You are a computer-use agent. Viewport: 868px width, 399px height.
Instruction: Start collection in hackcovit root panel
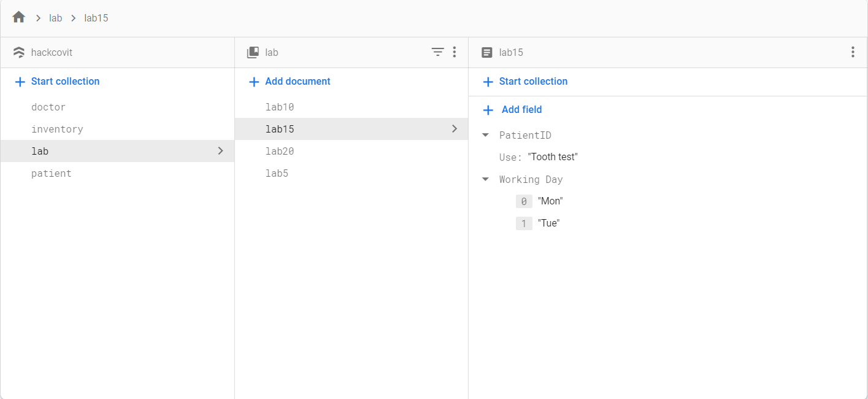tap(65, 82)
